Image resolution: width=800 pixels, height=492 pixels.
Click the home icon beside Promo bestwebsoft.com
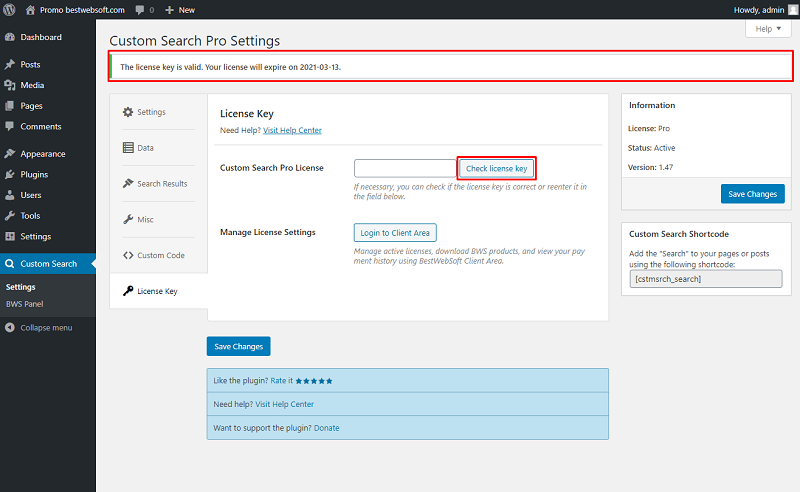31,10
